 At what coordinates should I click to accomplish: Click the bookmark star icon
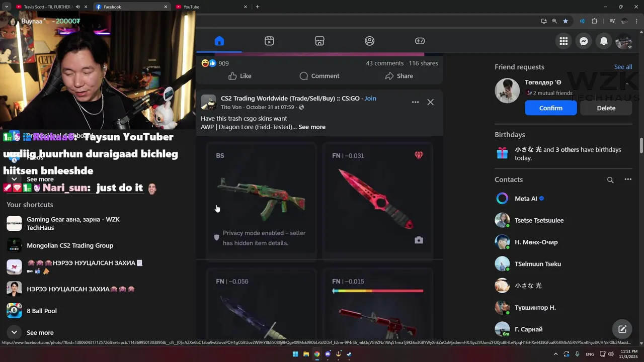[566, 21]
